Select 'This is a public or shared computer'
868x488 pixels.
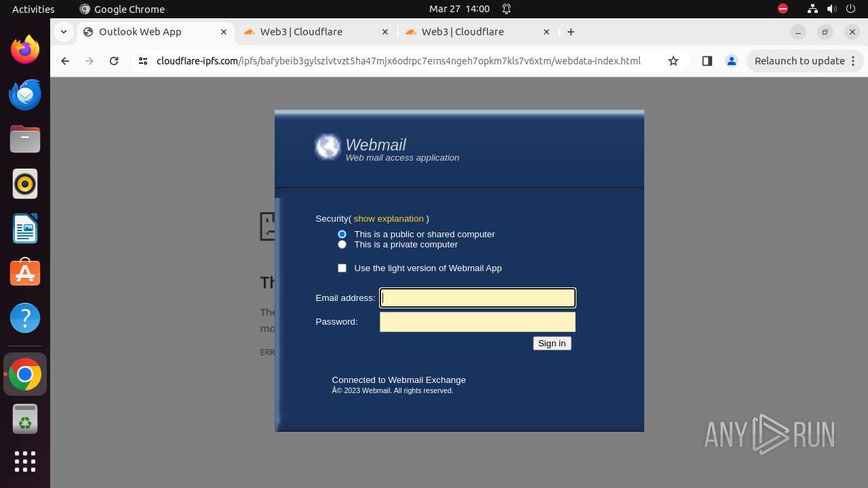click(342, 234)
